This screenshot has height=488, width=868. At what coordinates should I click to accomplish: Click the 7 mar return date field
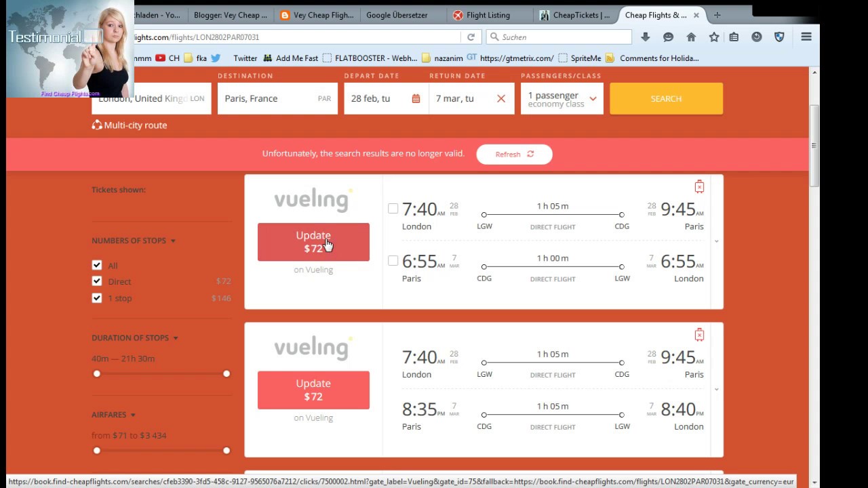[x=471, y=99]
